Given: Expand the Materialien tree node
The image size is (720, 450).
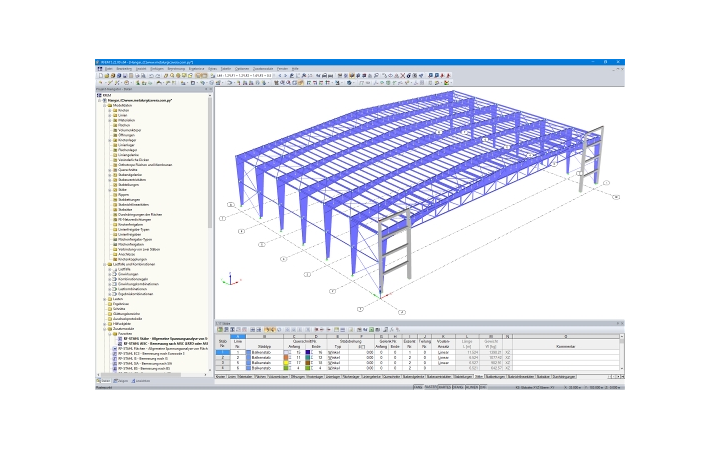Looking at the screenshot, I should point(110,120).
